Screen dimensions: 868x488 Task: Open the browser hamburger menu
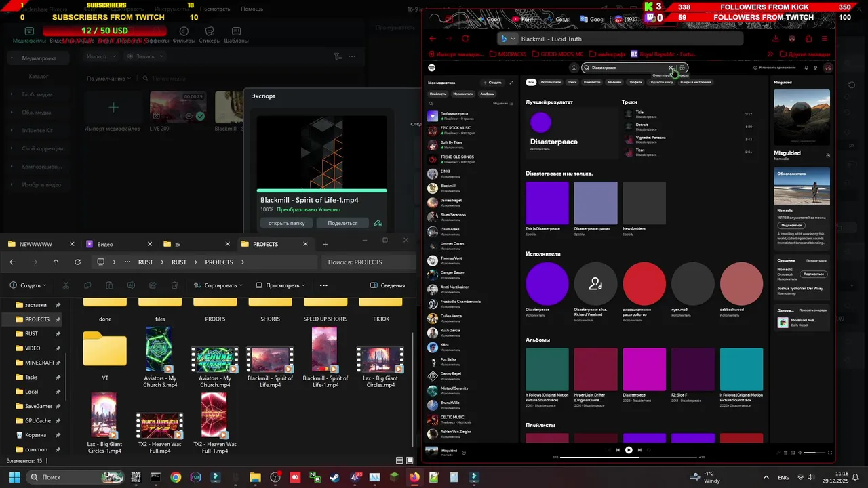point(825,39)
